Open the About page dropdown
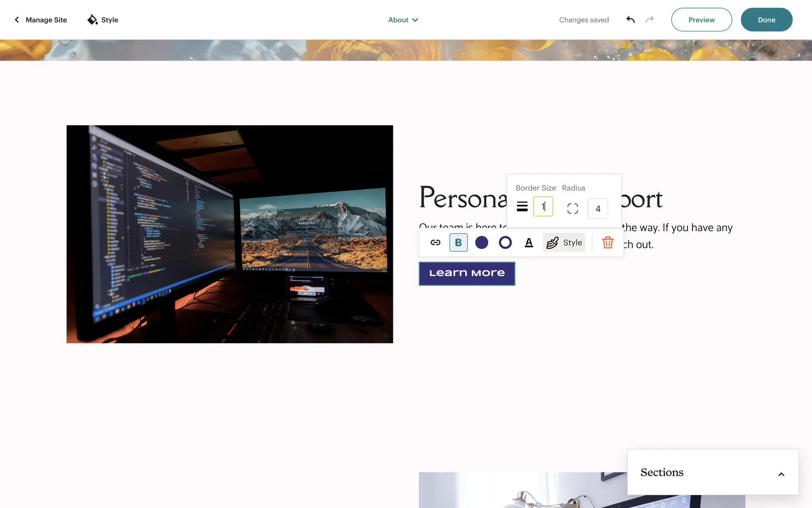Viewport: 812px width, 508px height. pos(403,20)
